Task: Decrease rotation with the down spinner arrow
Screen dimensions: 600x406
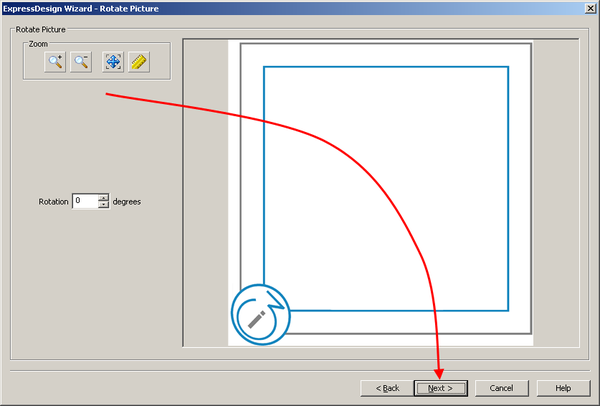Action: (103, 205)
